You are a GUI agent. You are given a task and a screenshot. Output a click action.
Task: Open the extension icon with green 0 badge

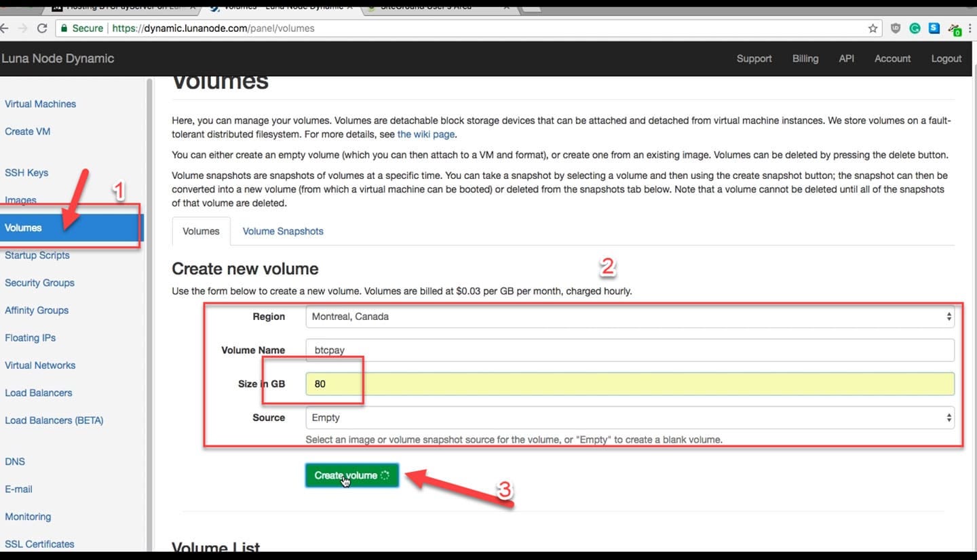point(955,29)
